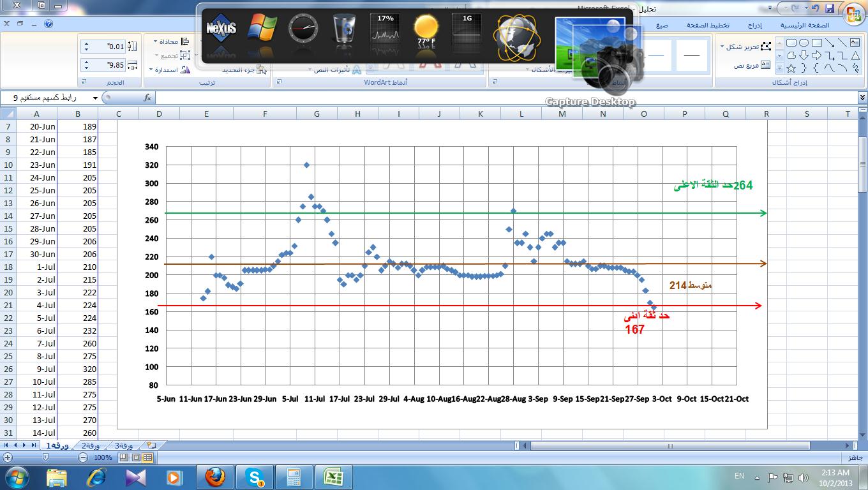Switch to sheet ورقة3
Viewport: 868px width, 490px height.
coord(124,445)
